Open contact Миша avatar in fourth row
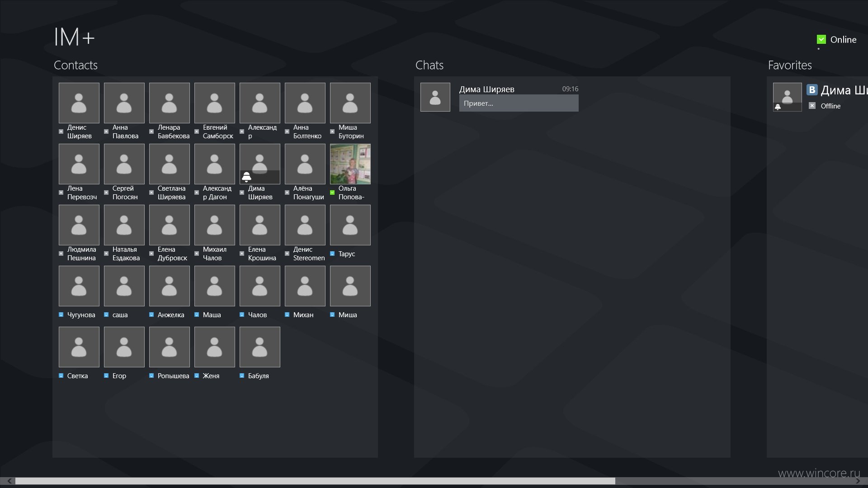The height and width of the screenshot is (488, 868). click(350, 286)
